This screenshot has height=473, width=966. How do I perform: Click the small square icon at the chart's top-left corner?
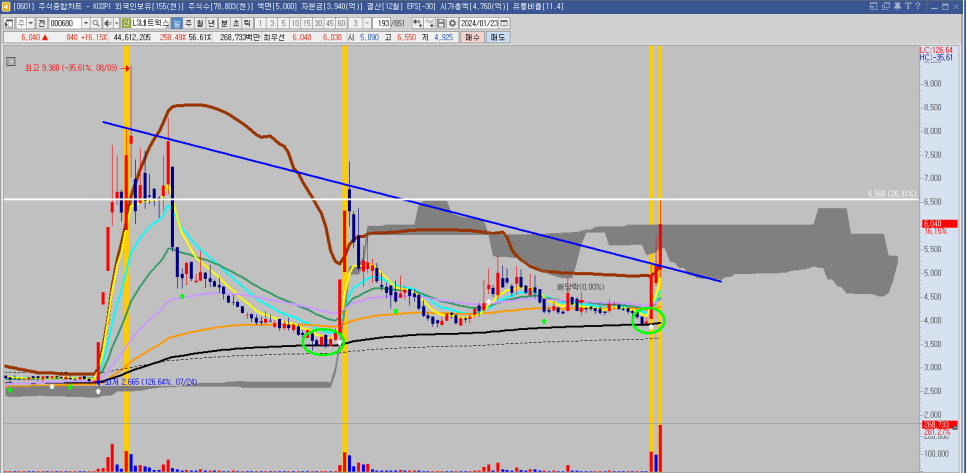pos(10,61)
